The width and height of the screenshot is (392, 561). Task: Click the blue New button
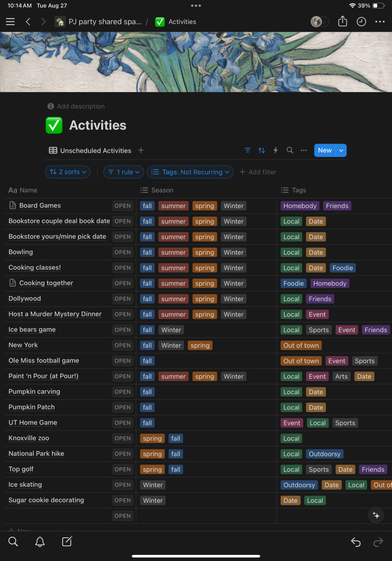[325, 150]
